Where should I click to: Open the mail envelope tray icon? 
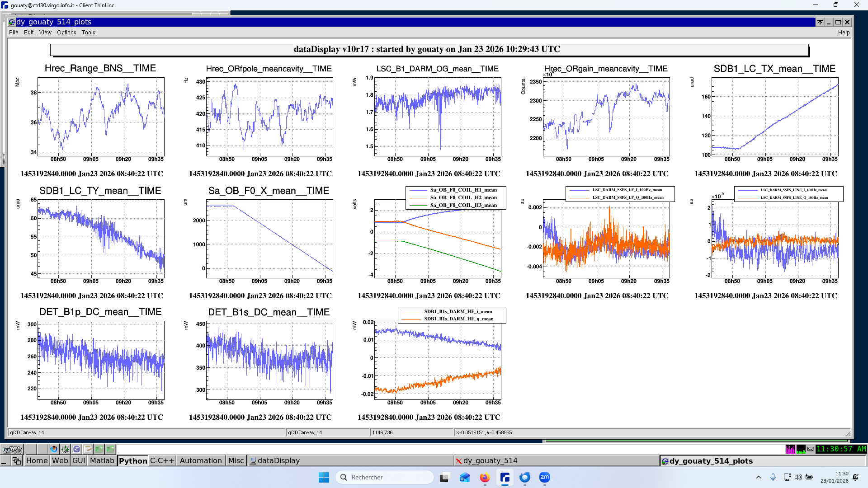[811, 449]
